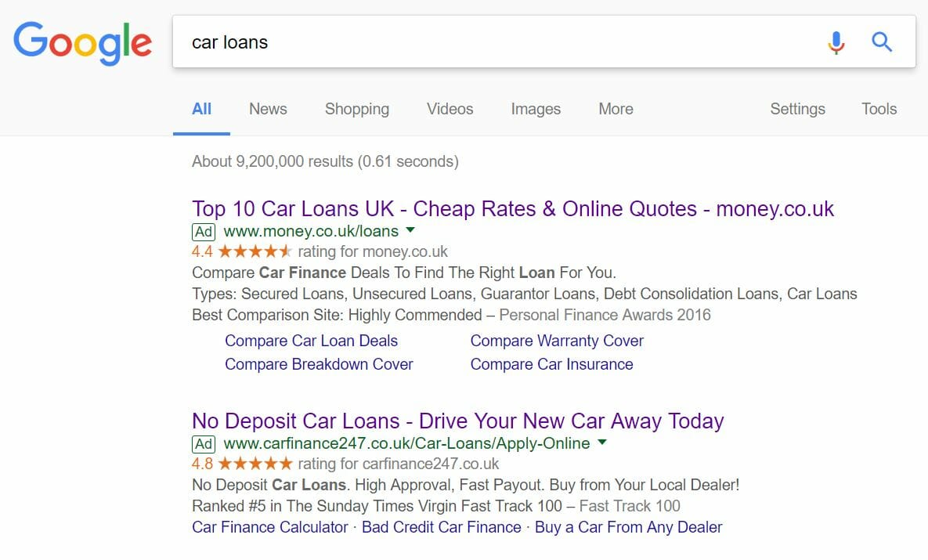
Task: Click 'Ranked #5 in The Sunday Times' text
Action: [x=377, y=506]
